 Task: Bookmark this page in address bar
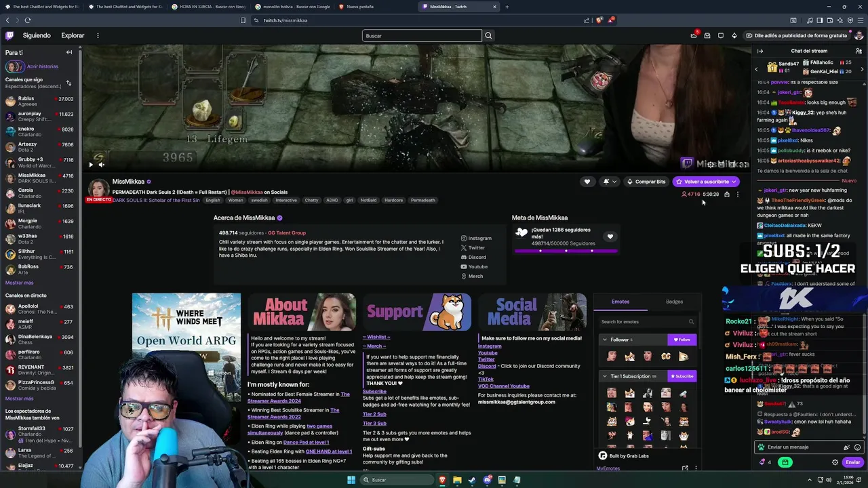(243, 20)
